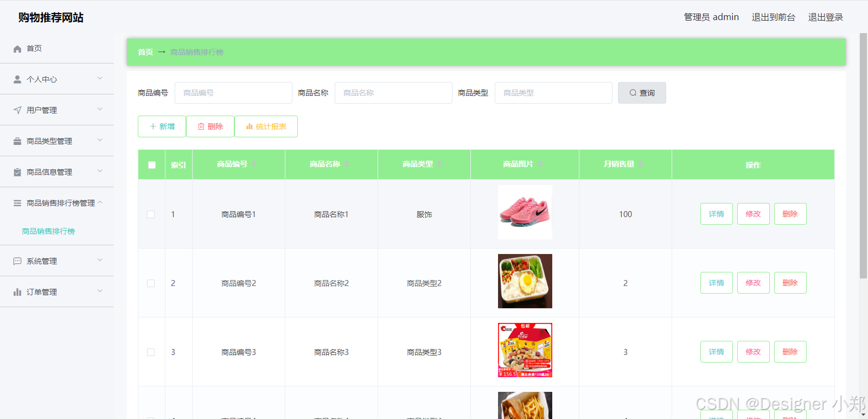Click the toolbar 删除 button
Screen dimensions: 868x419
(210, 126)
